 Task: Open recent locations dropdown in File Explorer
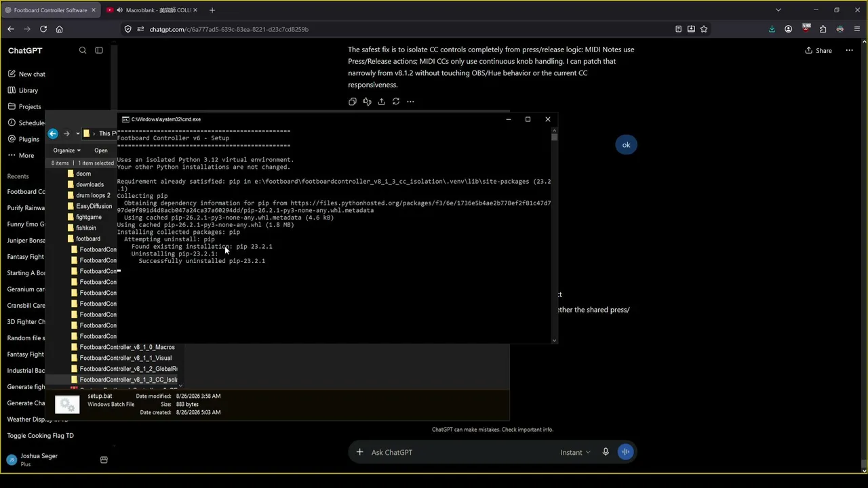77,134
